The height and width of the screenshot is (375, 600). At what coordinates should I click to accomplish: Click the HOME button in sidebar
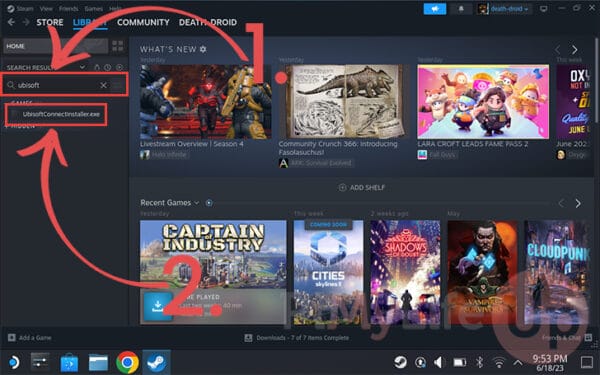pos(55,46)
